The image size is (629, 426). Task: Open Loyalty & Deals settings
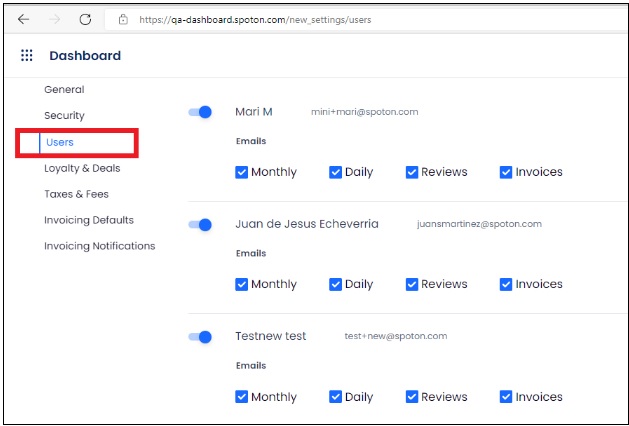[x=82, y=168]
